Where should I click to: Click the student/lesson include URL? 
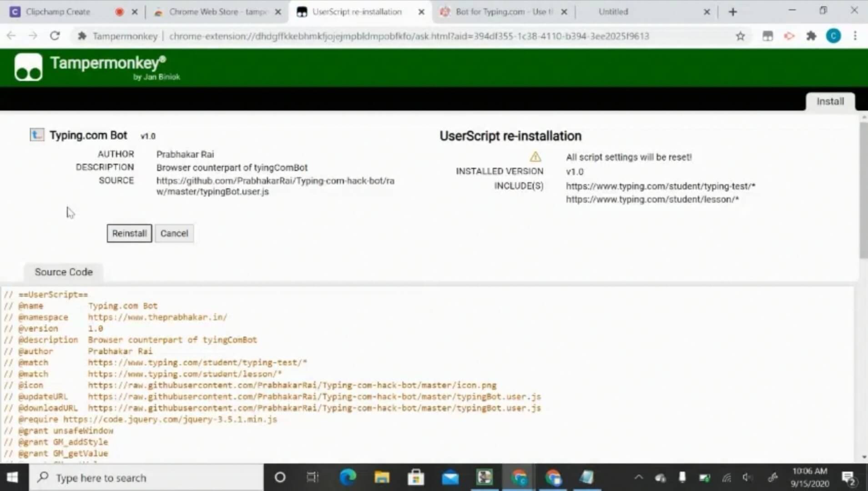(652, 199)
